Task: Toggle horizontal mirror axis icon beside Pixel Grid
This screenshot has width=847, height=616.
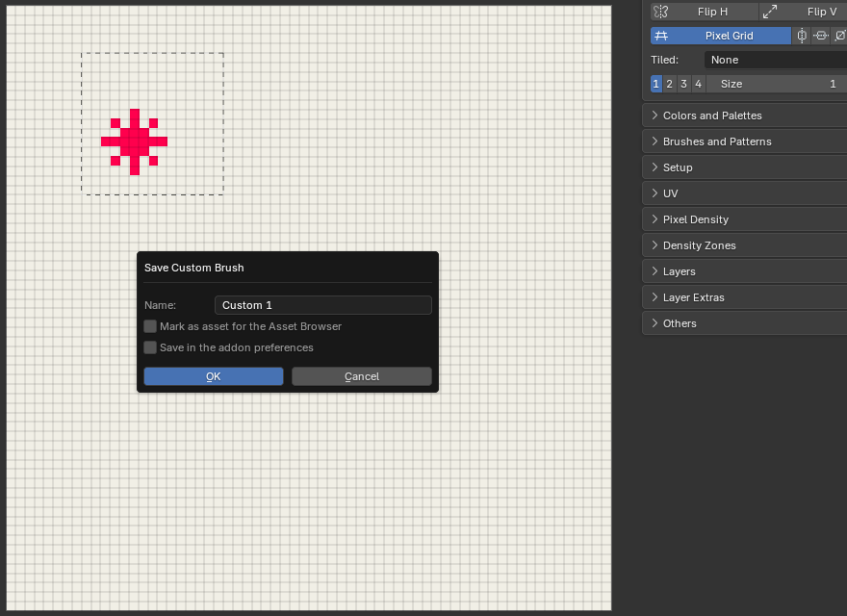Action: pyautogui.click(x=820, y=36)
